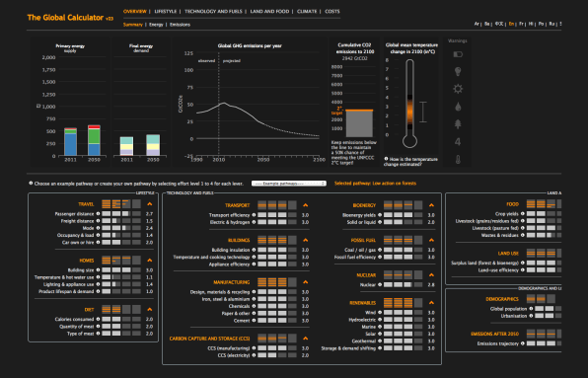Open the Example pathways dropdown

pos(289,184)
